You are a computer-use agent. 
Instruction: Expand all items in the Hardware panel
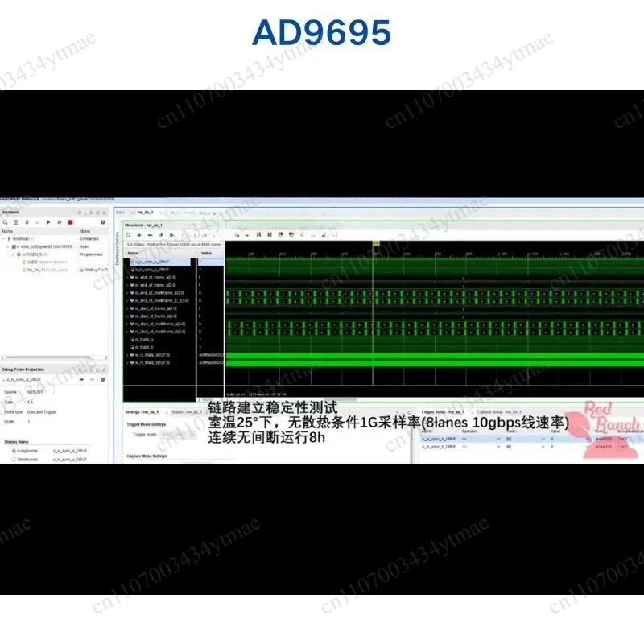click(27, 222)
